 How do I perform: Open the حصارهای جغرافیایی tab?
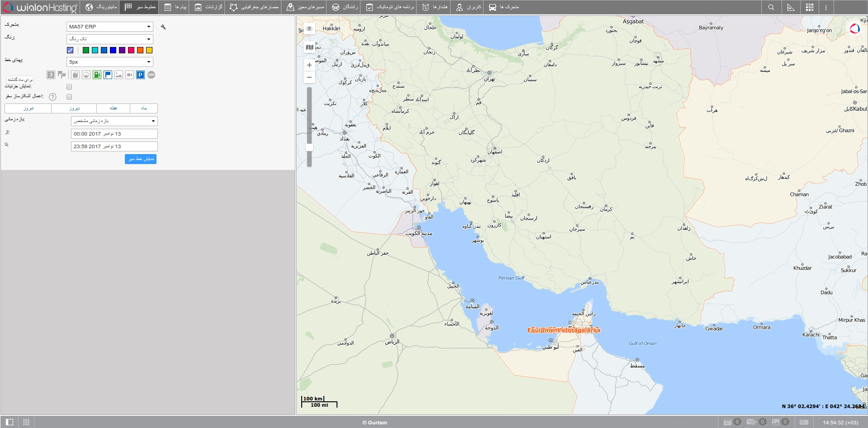tap(252, 7)
